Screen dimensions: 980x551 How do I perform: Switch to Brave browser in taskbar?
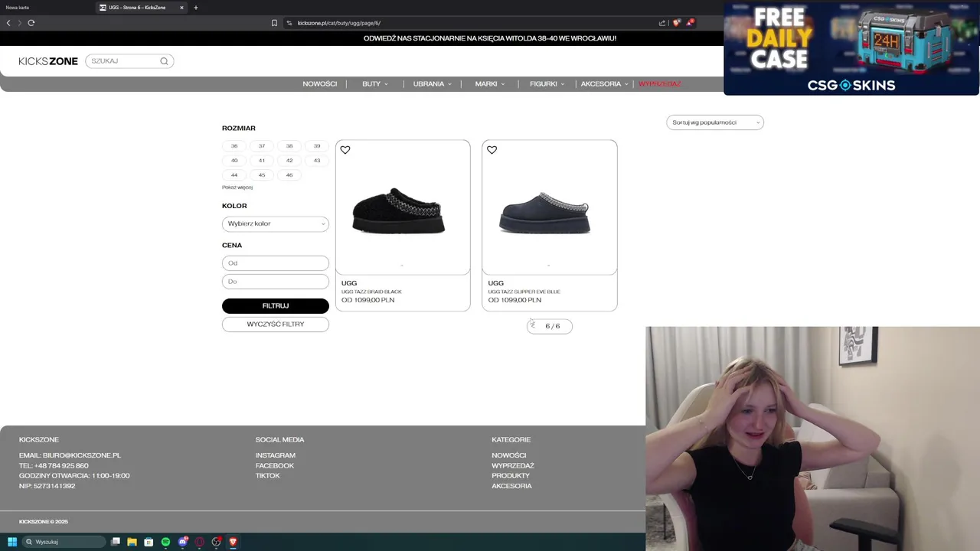[234, 542]
